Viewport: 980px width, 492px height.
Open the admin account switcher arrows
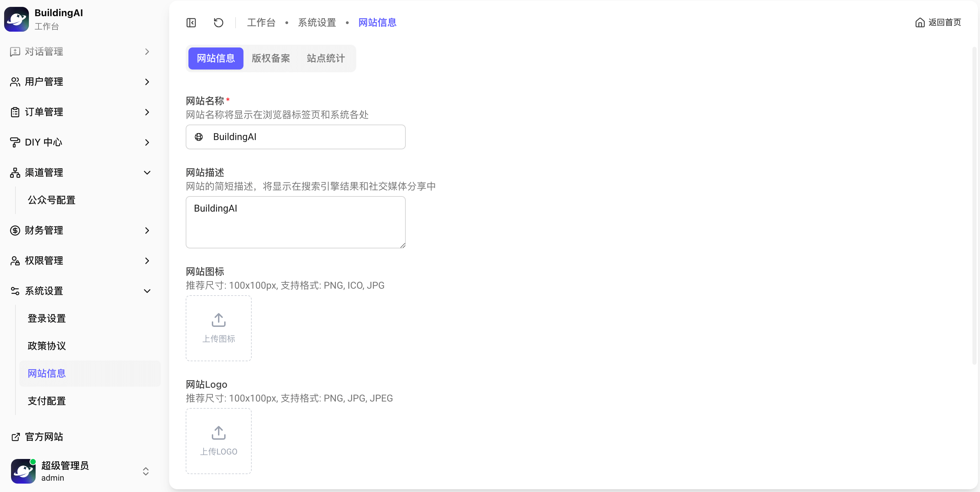tap(146, 471)
